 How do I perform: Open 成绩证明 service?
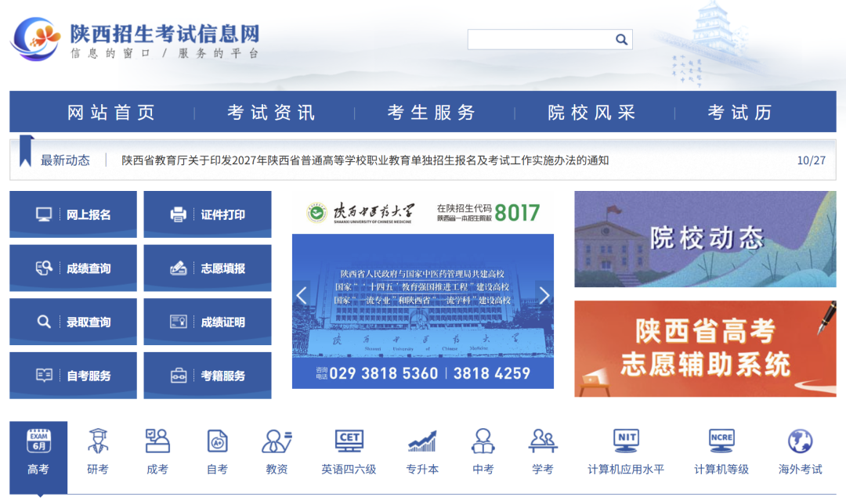pos(207,322)
